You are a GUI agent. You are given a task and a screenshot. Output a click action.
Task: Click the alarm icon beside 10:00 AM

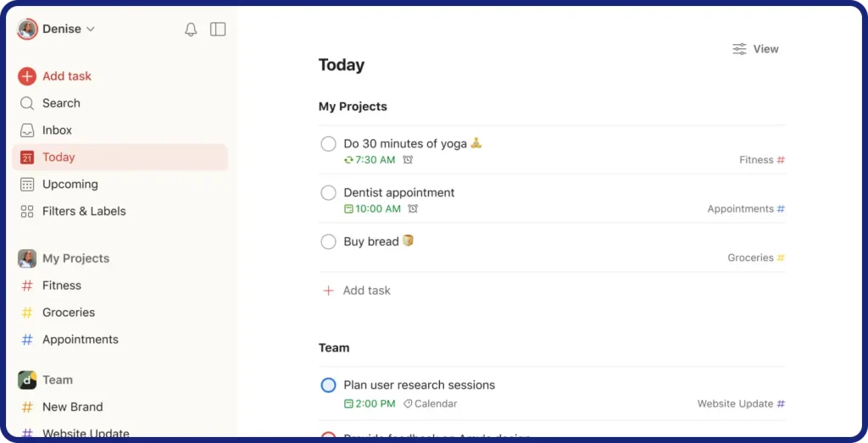coord(413,209)
